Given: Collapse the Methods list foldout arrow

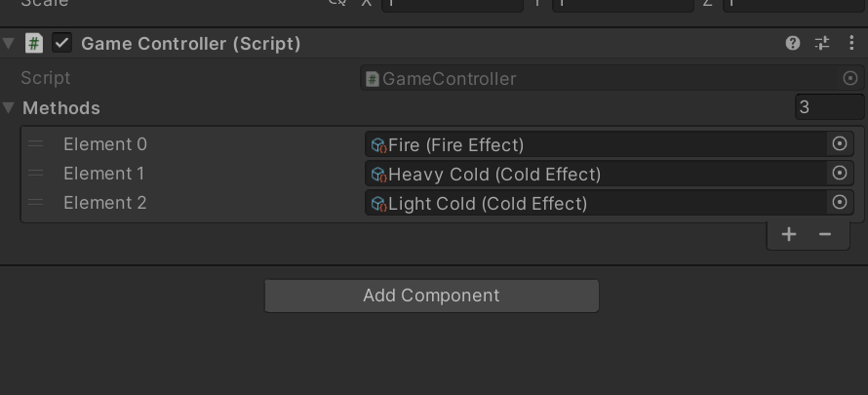Looking at the screenshot, I should pos(10,107).
